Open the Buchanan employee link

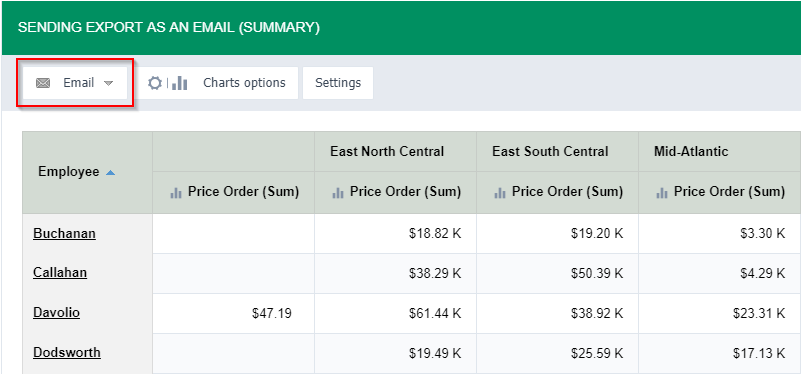coord(64,233)
